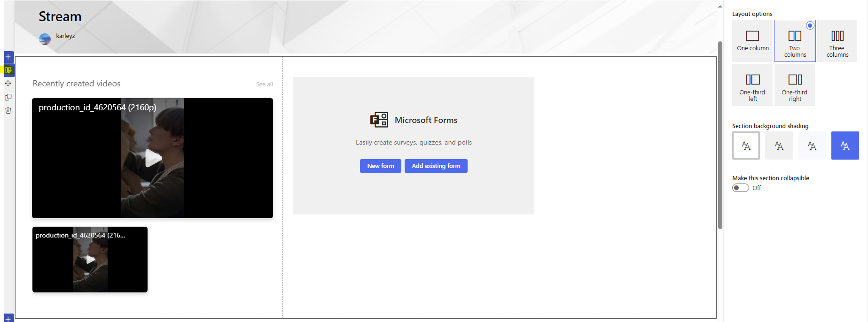868x322 pixels.
Task: Play the small production_id_4620564 video
Action: coord(90,260)
